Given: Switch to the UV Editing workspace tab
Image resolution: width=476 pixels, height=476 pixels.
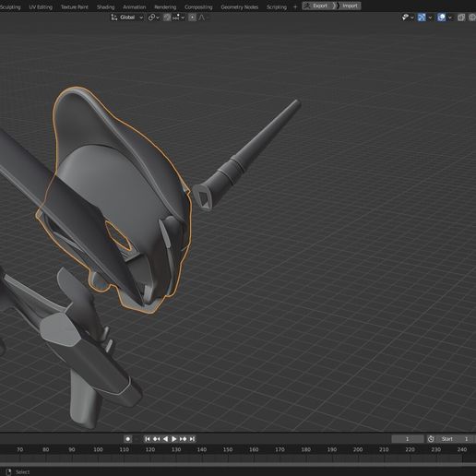Looking at the screenshot, I should tap(41, 6).
